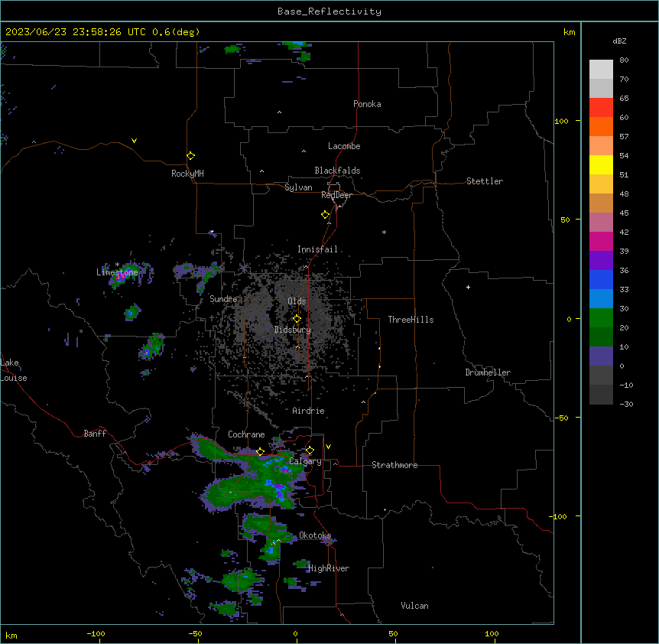The image size is (659, 644).
Task: Click the yellow diamond marker above RockyMH
Action: 190,156
